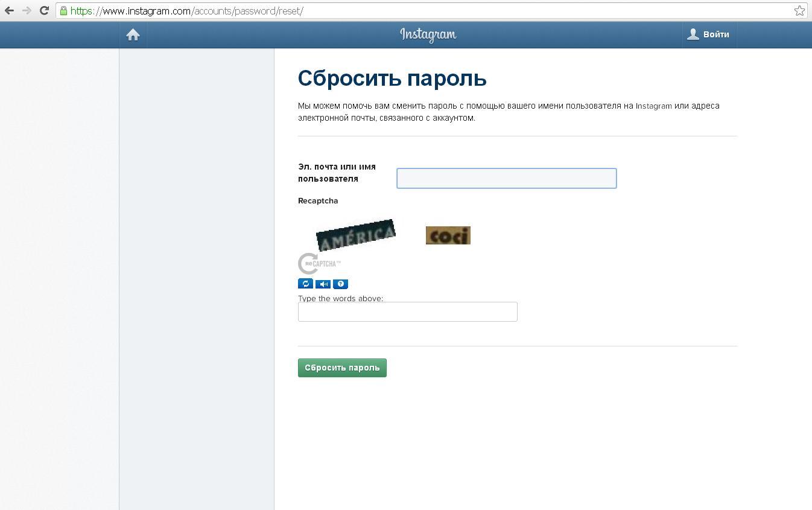Screen dimensions: 812x510
Task: Open Instagram home via house icon
Action: 133,35
